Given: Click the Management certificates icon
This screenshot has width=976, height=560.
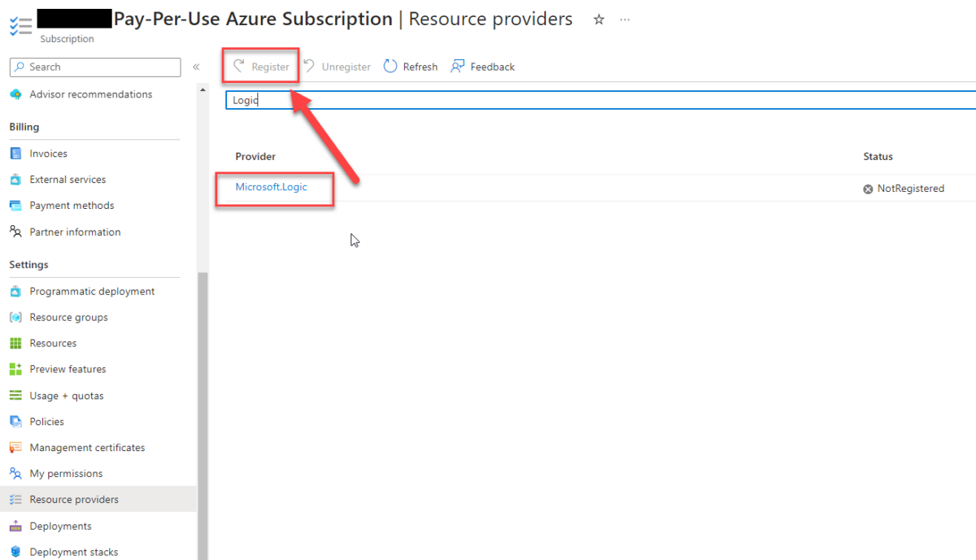Looking at the screenshot, I should (x=16, y=447).
